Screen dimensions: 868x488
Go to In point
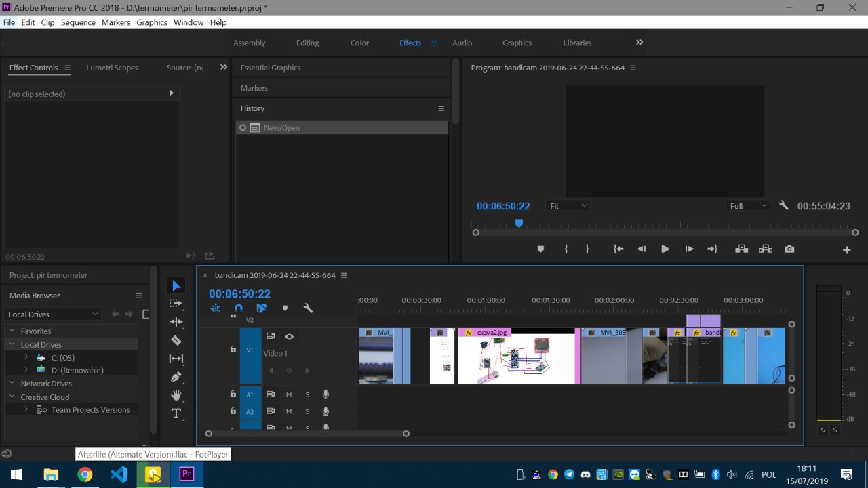[618, 249]
